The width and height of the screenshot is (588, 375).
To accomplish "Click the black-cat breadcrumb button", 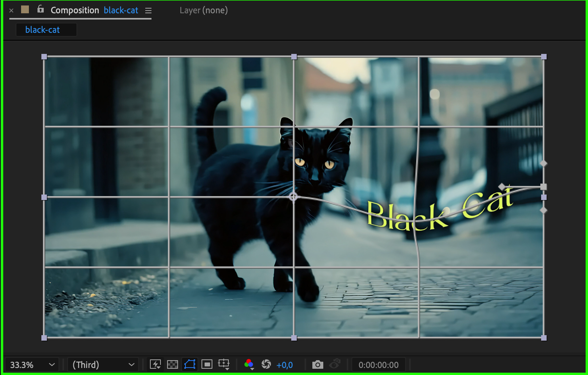I will point(43,30).
